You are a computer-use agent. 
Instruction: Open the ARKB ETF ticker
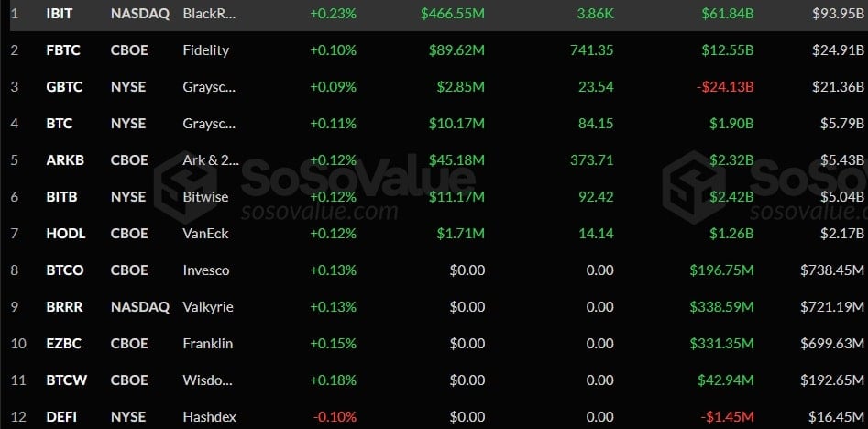[64, 160]
